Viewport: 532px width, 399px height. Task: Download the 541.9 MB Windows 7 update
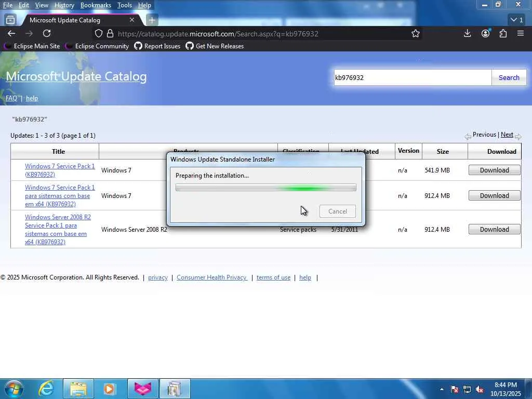tap(495, 170)
